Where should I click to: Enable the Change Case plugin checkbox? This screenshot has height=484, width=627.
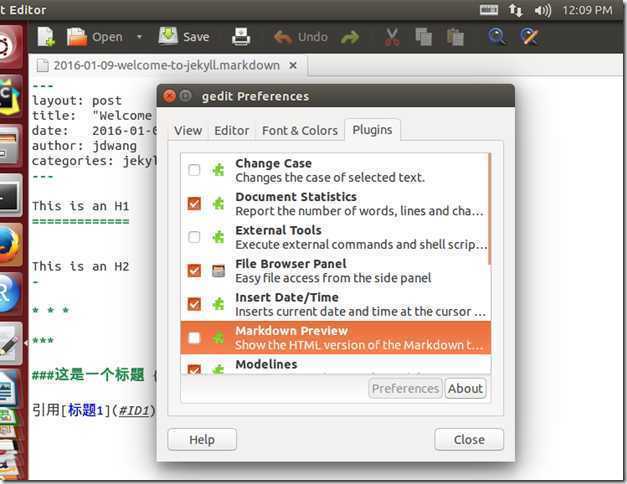pyautogui.click(x=194, y=170)
